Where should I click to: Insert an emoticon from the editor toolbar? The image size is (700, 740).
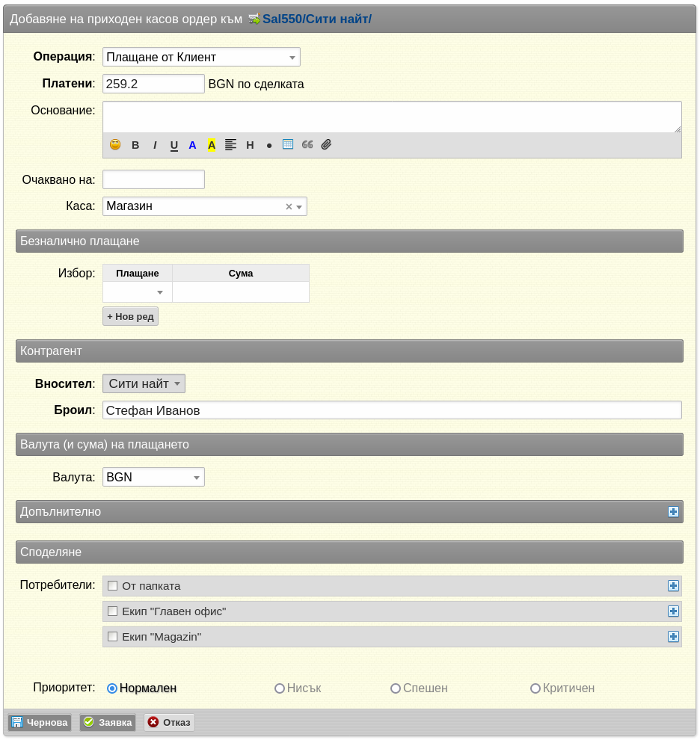pyautogui.click(x=114, y=145)
